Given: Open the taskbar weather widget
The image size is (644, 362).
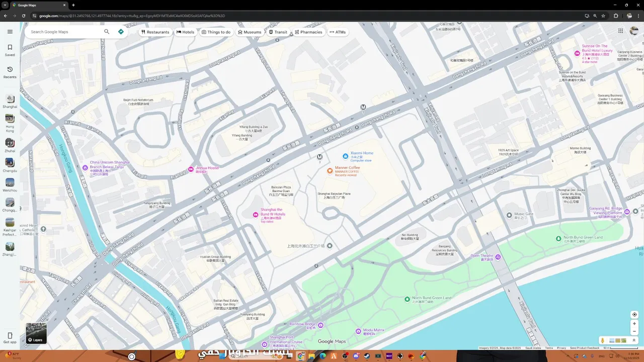Looking at the screenshot, I should pyautogui.click(x=13, y=356).
